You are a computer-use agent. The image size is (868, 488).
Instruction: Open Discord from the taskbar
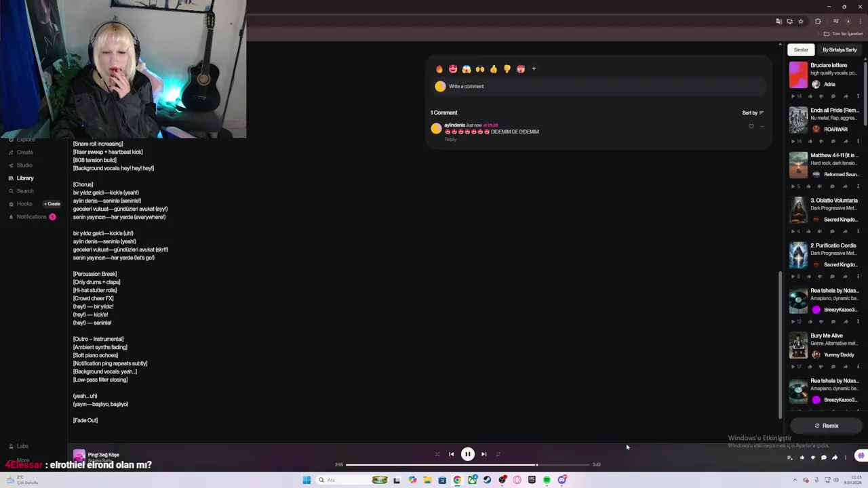coord(562,480)
